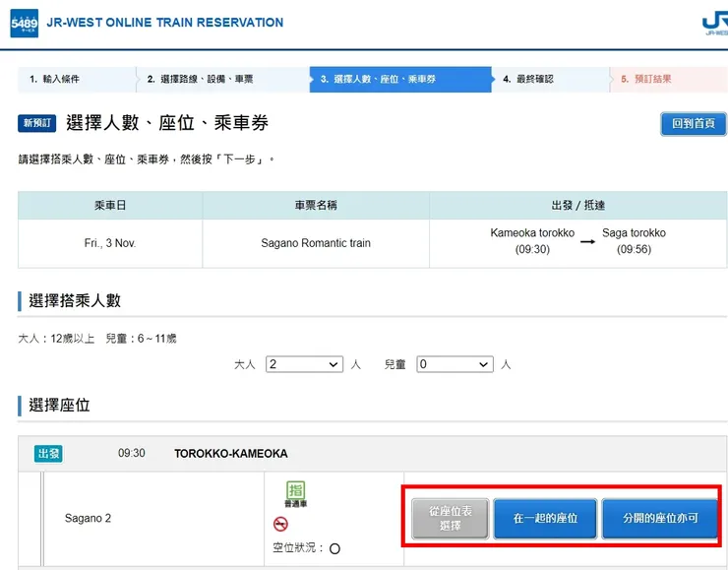Click the 5489 service logo icon
The height and width of the screenshot is (570, 728).
25,23
